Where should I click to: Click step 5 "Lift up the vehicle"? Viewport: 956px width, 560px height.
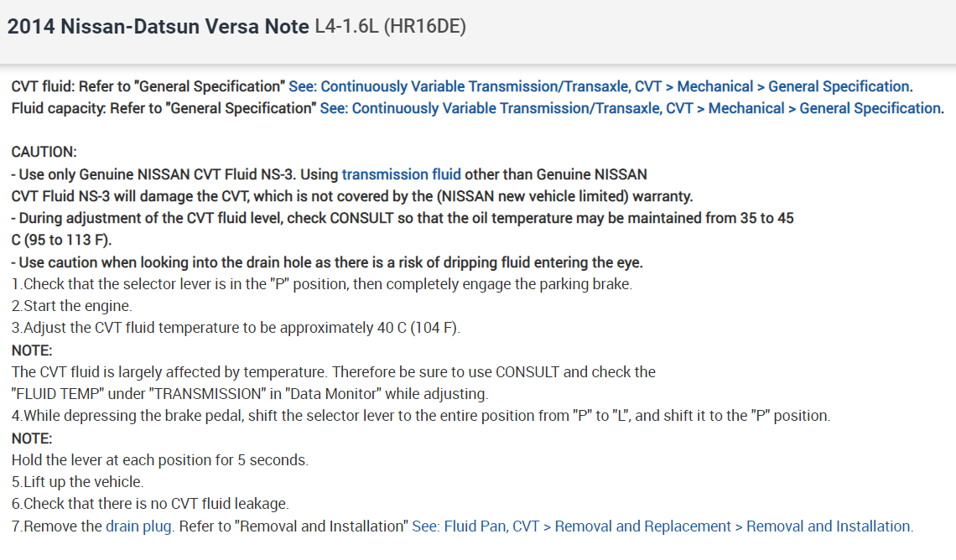coord(77,482)
